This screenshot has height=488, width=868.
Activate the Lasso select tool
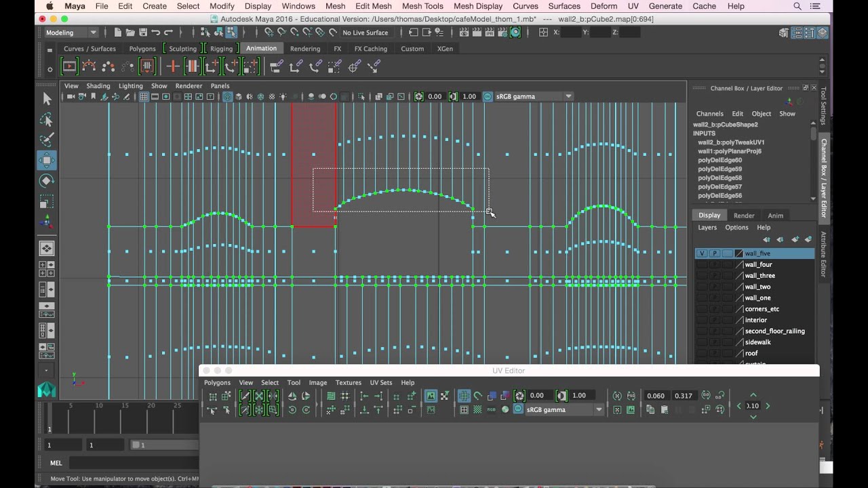point(47,120)
